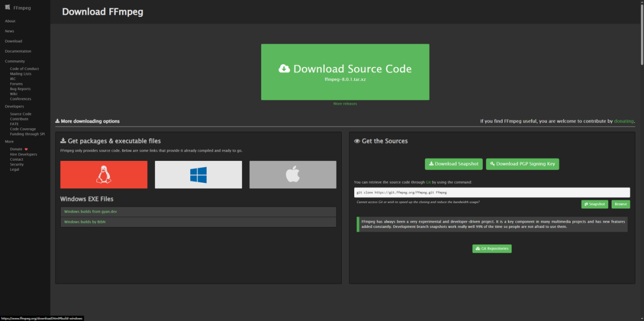Screen dimensions: 644x321
Task: Open More in the sidebar
Action: click(x=9, y=141)
